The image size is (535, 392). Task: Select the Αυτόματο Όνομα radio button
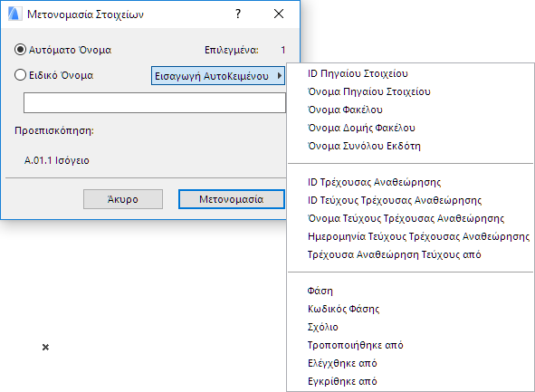[x=21, y=50]
